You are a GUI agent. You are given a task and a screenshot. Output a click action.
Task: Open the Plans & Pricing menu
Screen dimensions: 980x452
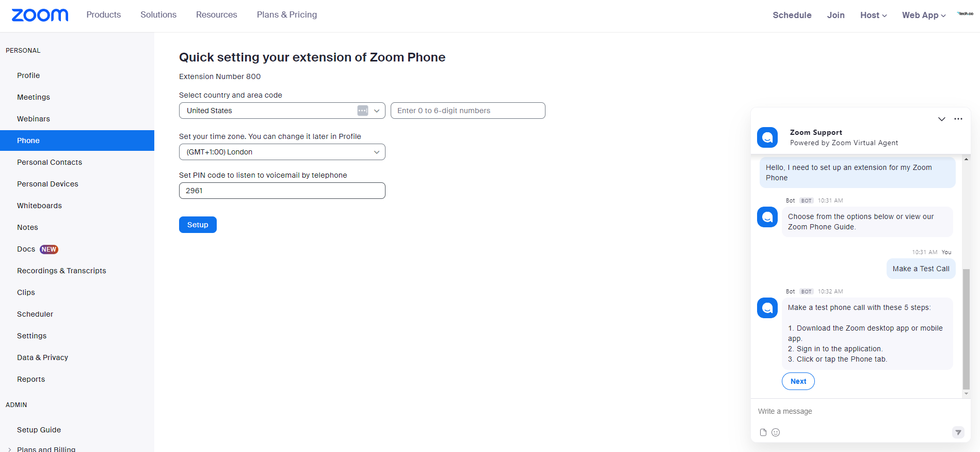click(287, 15)
